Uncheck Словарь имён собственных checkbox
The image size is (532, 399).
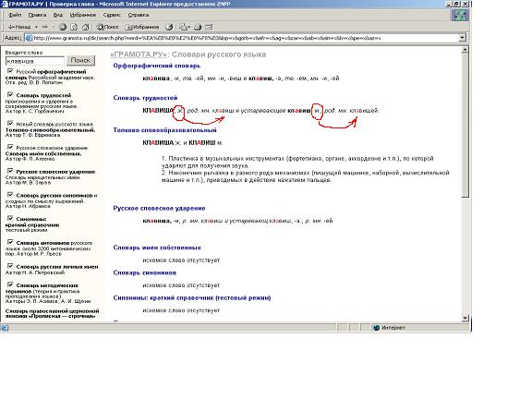(10, 147)
